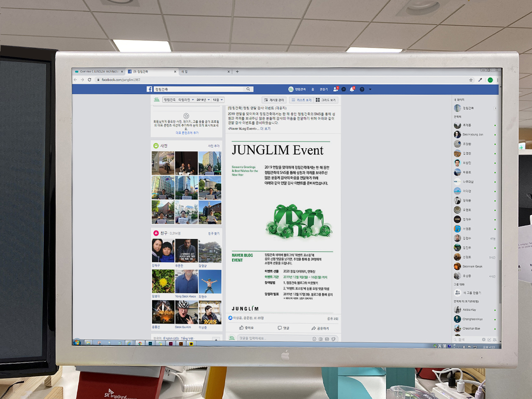
Task: Click the 친구 찾기 link
Action: [214, 233]
